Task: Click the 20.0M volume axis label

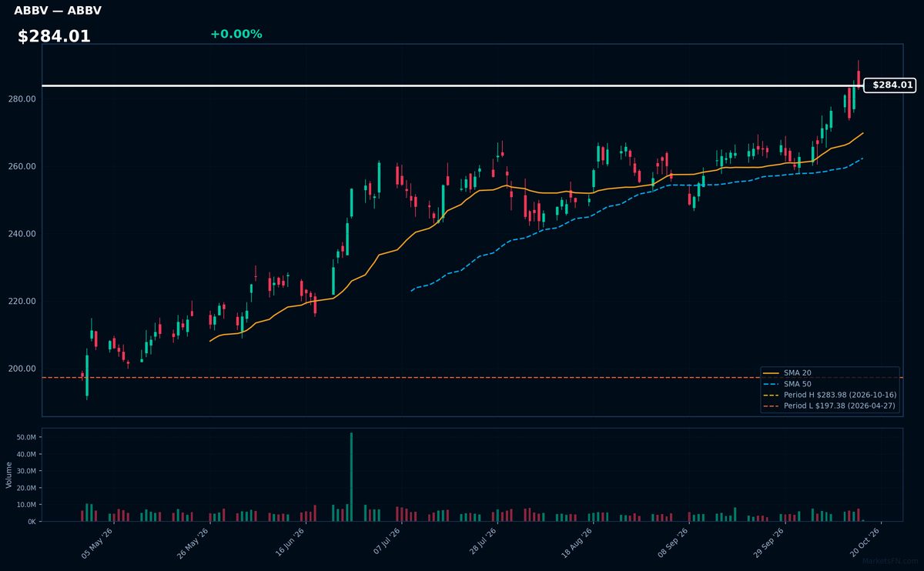Action: [x=27, y=488]
